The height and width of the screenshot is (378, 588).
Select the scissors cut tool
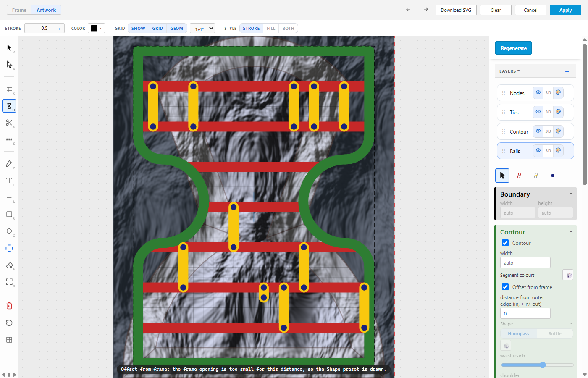click(9, 123)
